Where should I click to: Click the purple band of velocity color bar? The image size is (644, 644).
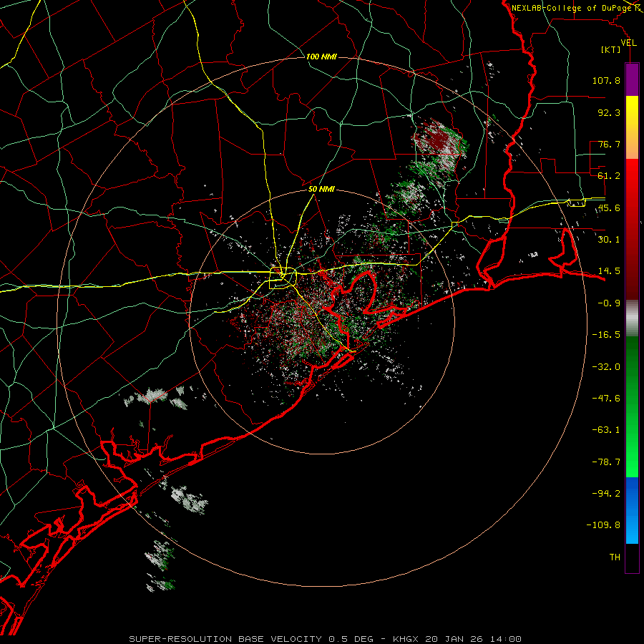click(x=632, y=79)
